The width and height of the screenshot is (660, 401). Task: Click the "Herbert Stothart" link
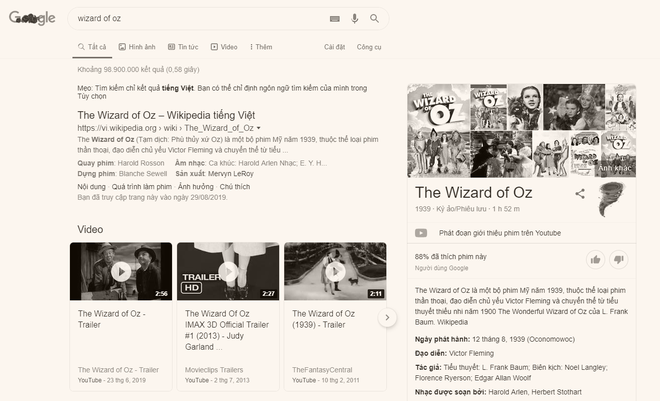pyautogui.click(x=556, y=392)
